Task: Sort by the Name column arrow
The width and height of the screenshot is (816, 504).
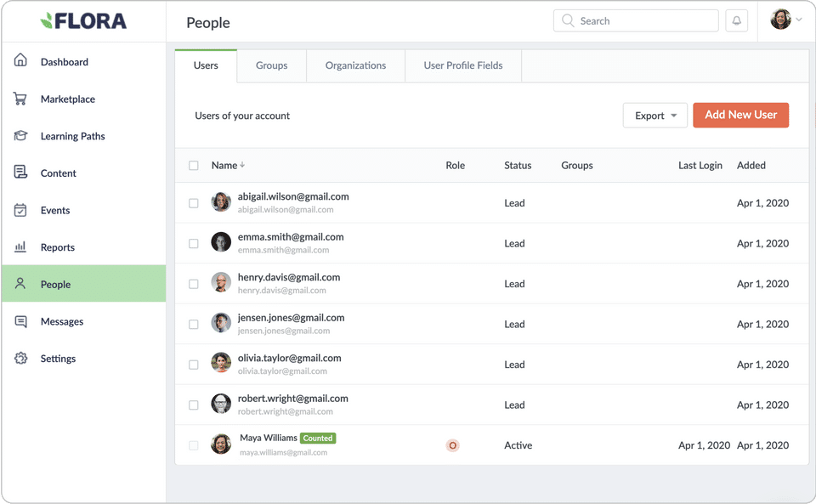Action: (242, 165)
